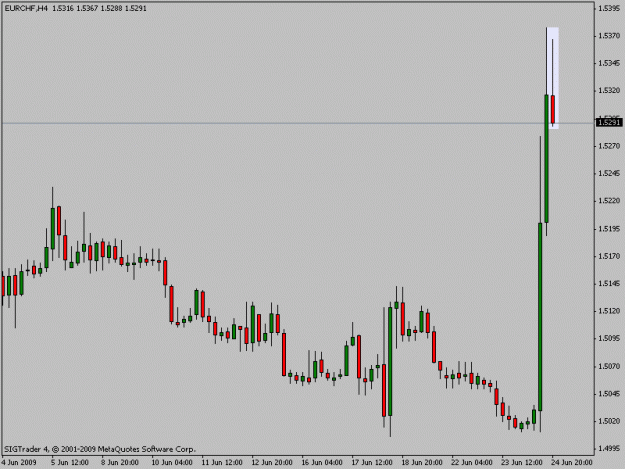Click the 1.5320 price axis label
The width and height of the screenshot is (625, 469).
click(x=609, y=90)
